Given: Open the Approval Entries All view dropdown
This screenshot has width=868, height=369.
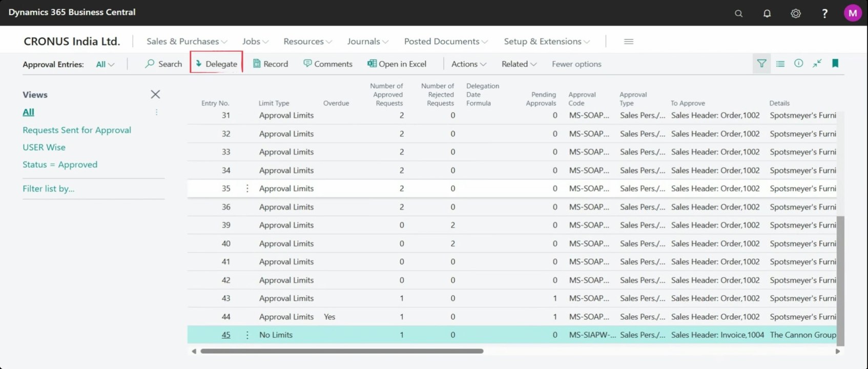Looking at the screenshot, I should pos(105,65).
